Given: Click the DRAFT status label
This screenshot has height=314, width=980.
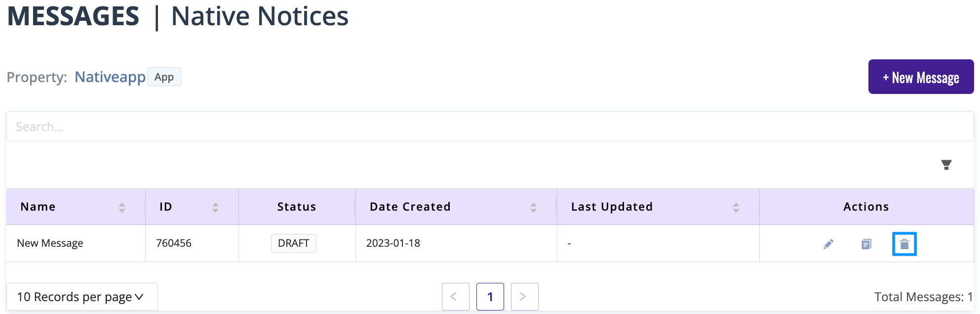Looking at the screenshot, I should click(293, 243).
